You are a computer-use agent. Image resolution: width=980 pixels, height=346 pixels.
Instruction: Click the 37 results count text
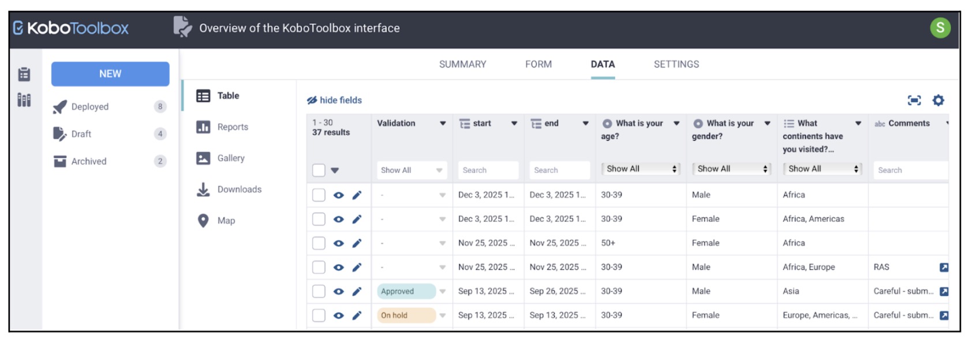(x=331, y=133)
